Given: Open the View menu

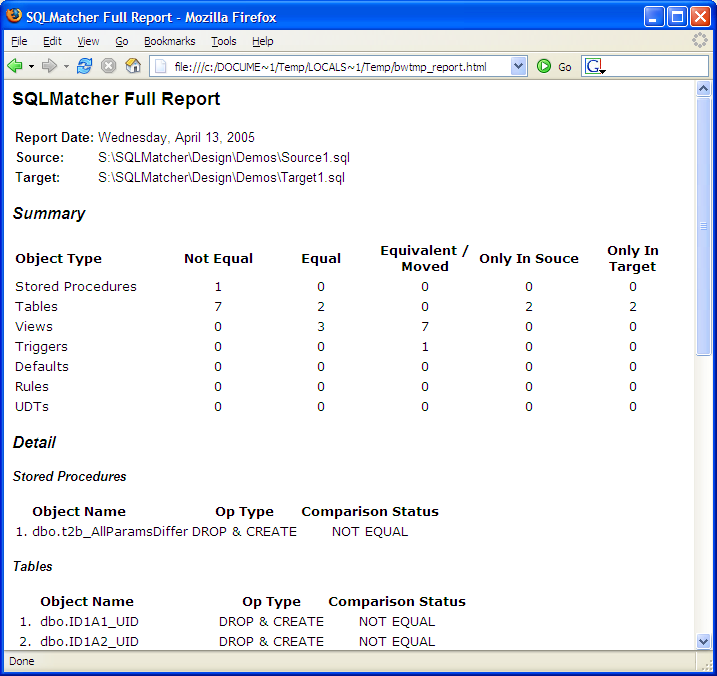Looking at the screenshot, I should click(88, 41).
